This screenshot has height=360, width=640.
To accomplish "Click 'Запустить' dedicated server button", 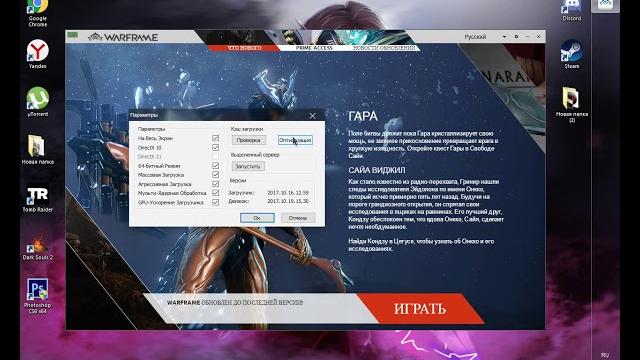I will [x=248, y=166].
